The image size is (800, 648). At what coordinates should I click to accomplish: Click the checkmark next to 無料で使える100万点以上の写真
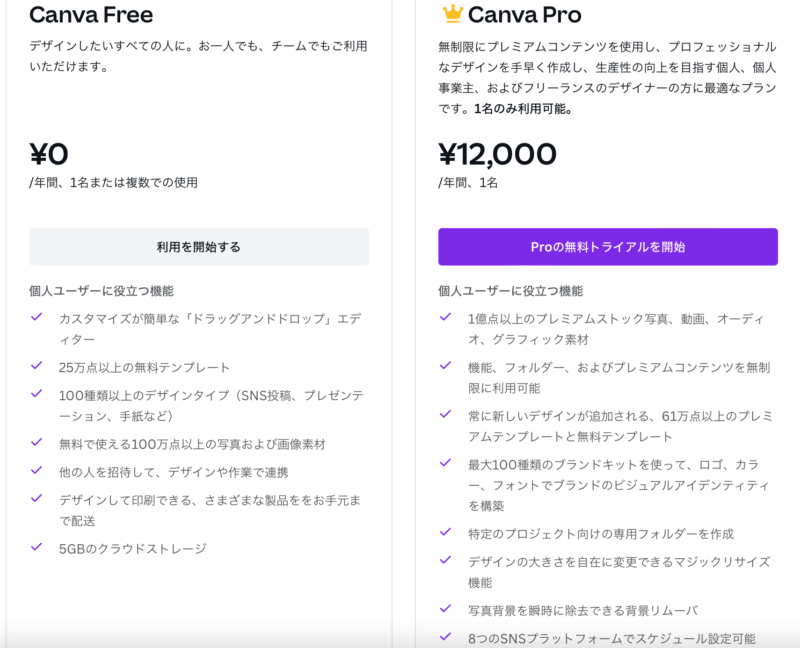(x=36, y=442)
